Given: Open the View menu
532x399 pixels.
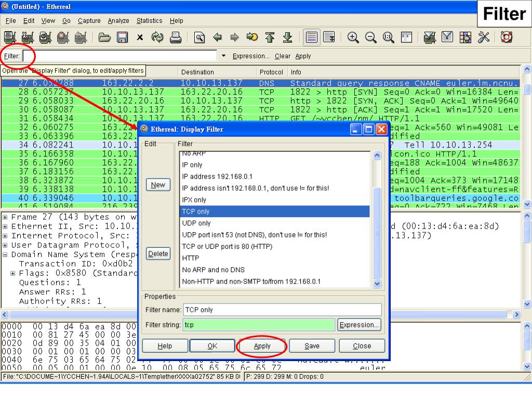Looking at the screenshot, I should point(48,21).
